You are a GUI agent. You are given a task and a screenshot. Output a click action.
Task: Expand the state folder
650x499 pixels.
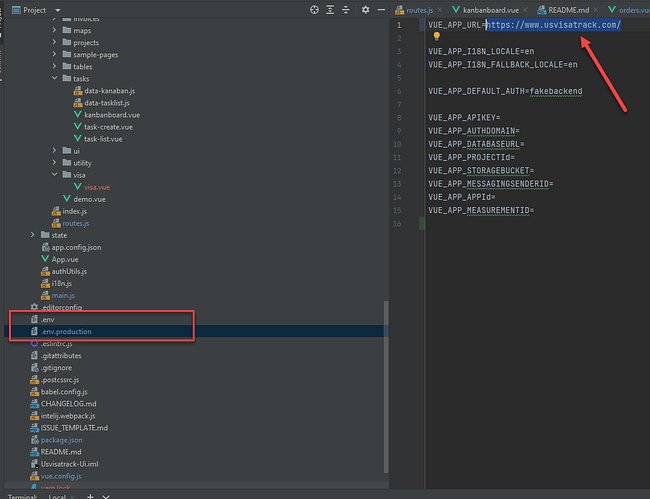click(33, 235)
